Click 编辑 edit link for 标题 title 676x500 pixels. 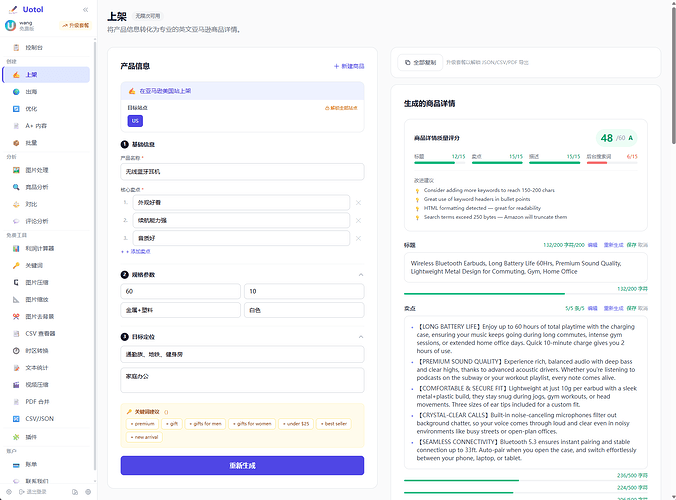coord(593,245)
